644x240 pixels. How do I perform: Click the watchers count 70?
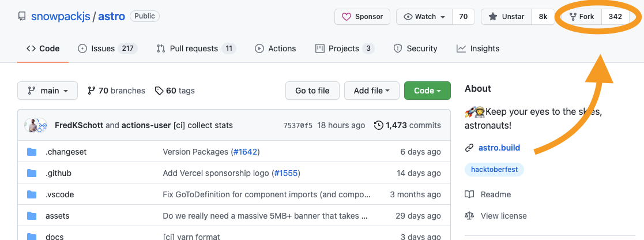[x=464, y=17]
